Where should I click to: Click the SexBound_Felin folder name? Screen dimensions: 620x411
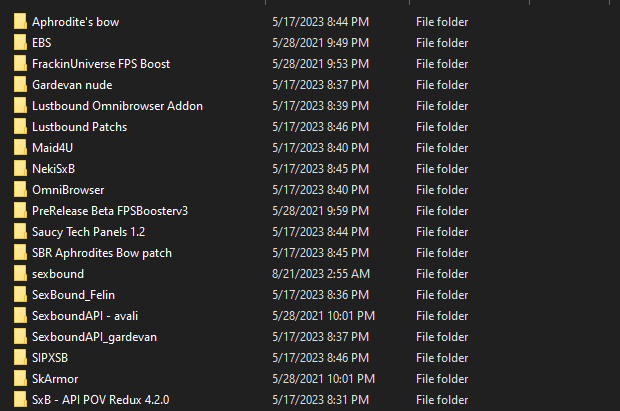(x=73, y=295)
